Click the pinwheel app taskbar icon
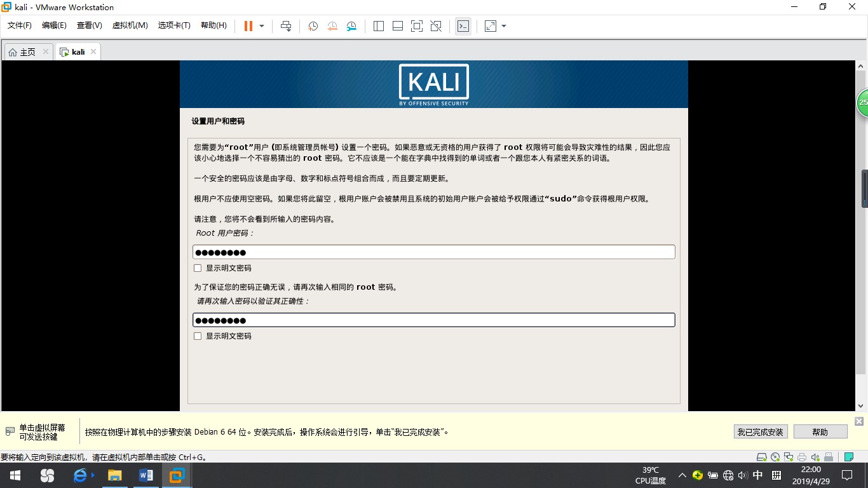868x488 pixels. [x=47, y=475]
